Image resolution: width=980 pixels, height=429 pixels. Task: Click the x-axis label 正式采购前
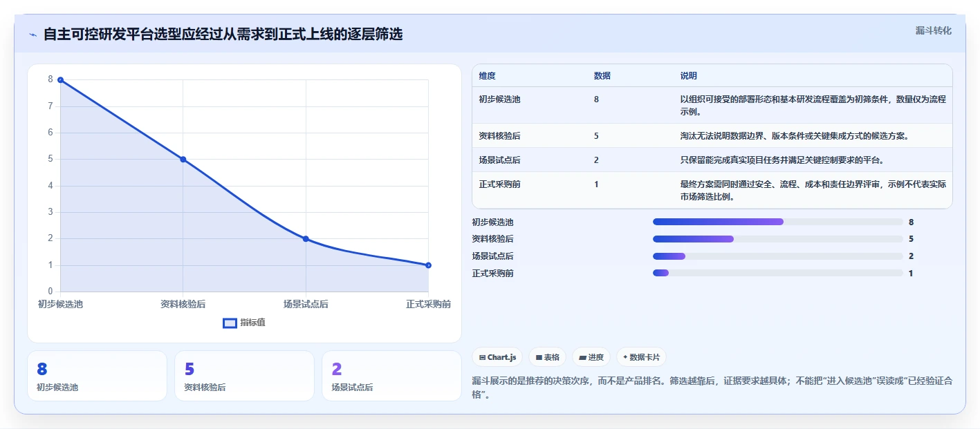(x=428, y=304)
